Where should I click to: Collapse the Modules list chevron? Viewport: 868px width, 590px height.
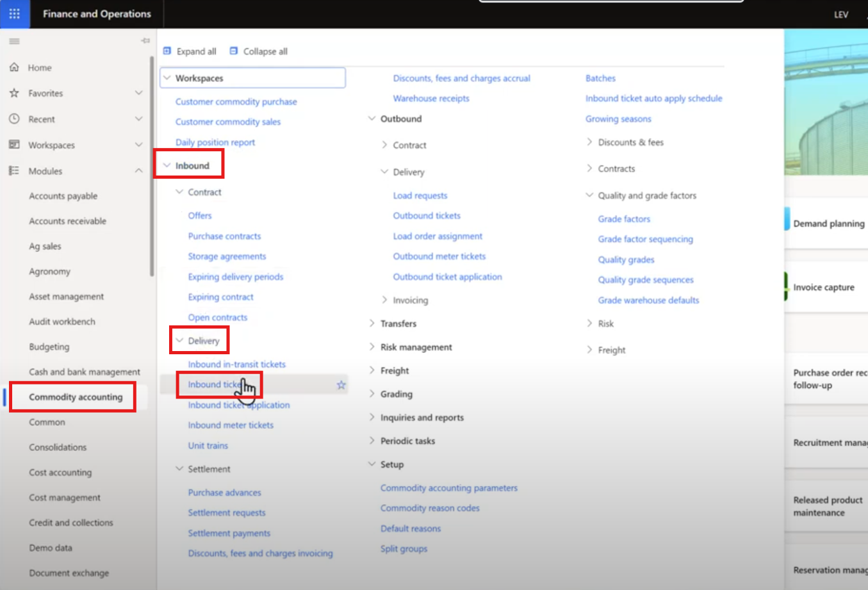[x=138, y=170]
